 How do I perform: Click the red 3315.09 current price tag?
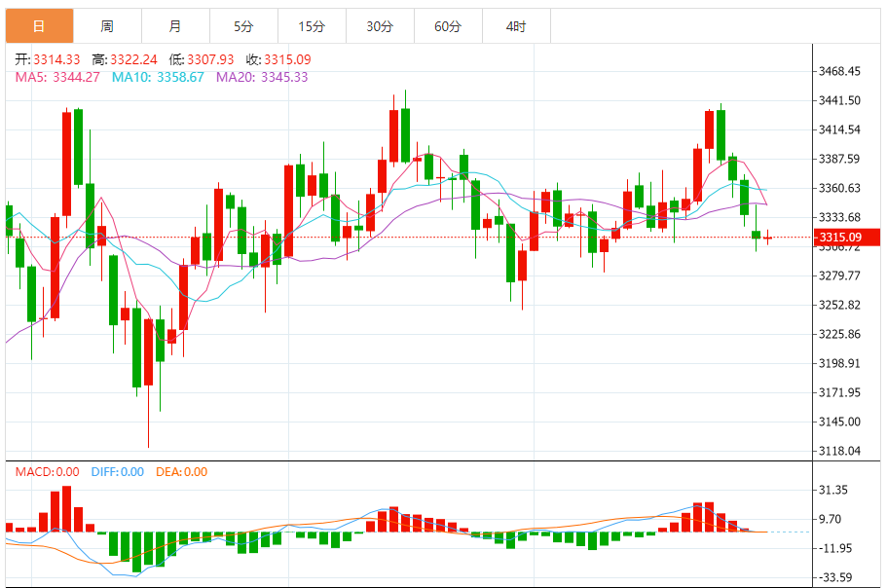click(846, 237)
